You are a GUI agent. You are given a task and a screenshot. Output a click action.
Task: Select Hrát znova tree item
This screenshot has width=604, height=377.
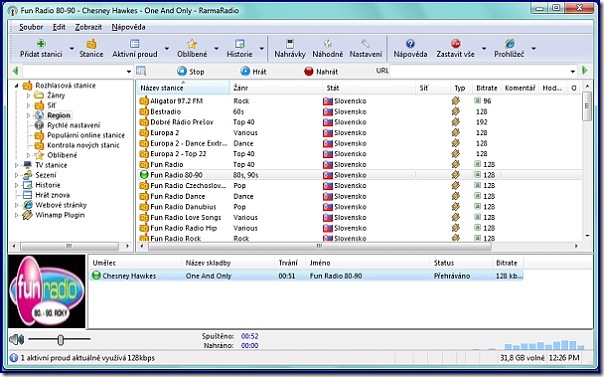tap(52, 195)
